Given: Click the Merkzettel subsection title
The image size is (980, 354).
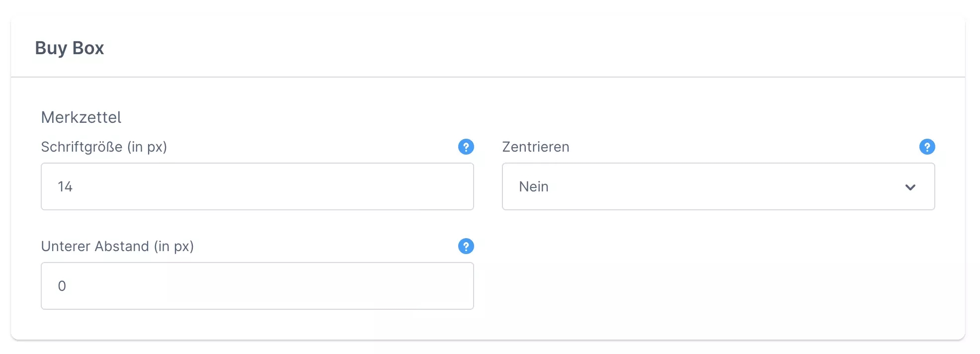Looking at the screenshot, I should [81, 117].
